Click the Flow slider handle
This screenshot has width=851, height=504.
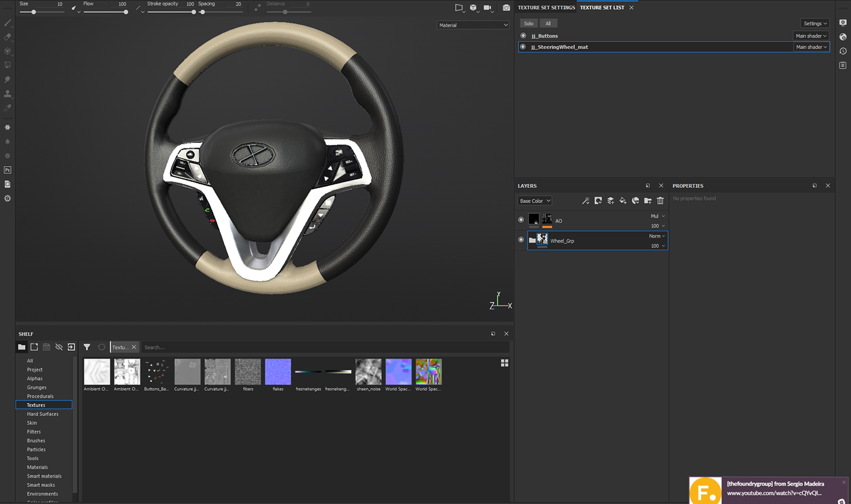click(x=126, y=12)
